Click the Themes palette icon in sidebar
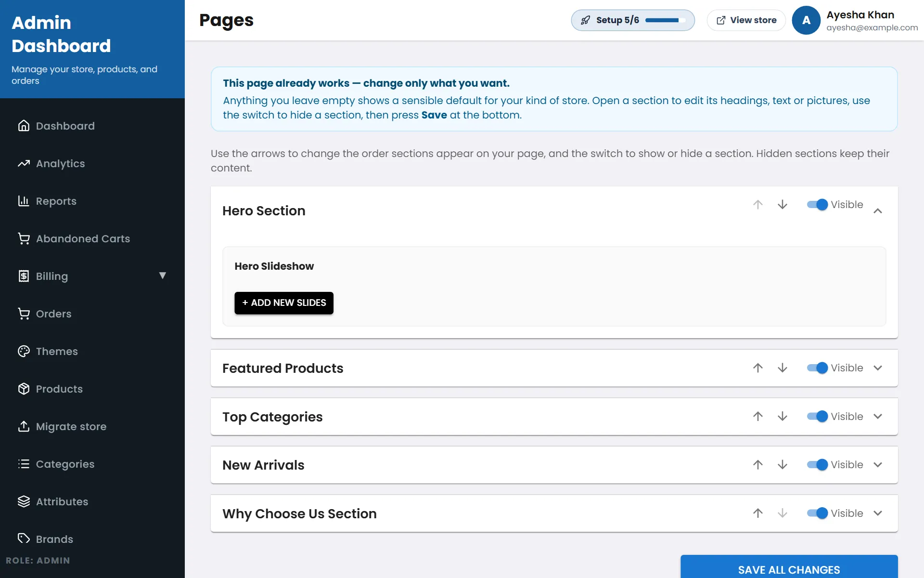 point(24,351)
